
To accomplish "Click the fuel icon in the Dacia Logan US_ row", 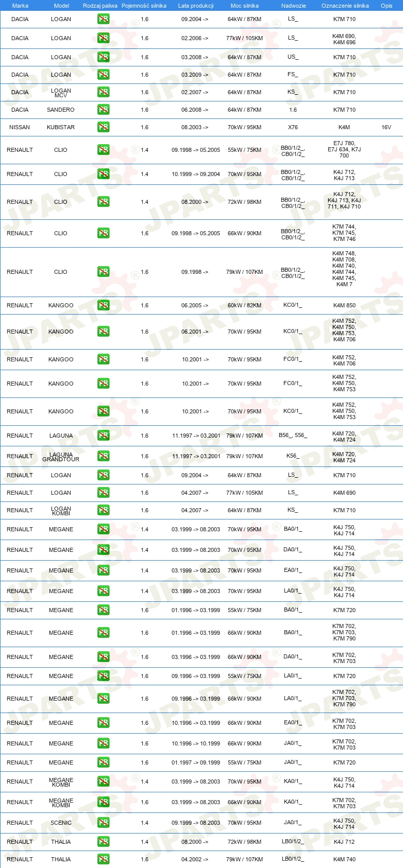I will (x=103, y=57).
